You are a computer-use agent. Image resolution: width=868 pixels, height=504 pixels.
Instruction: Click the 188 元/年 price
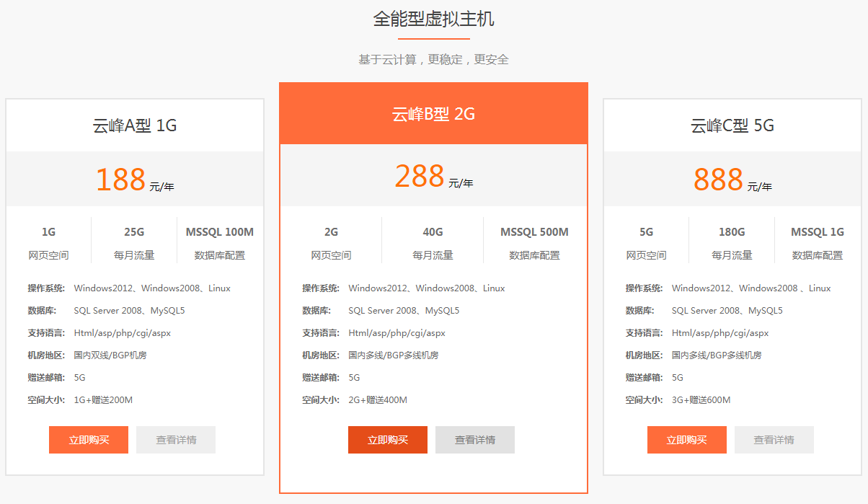click(135, 180)
